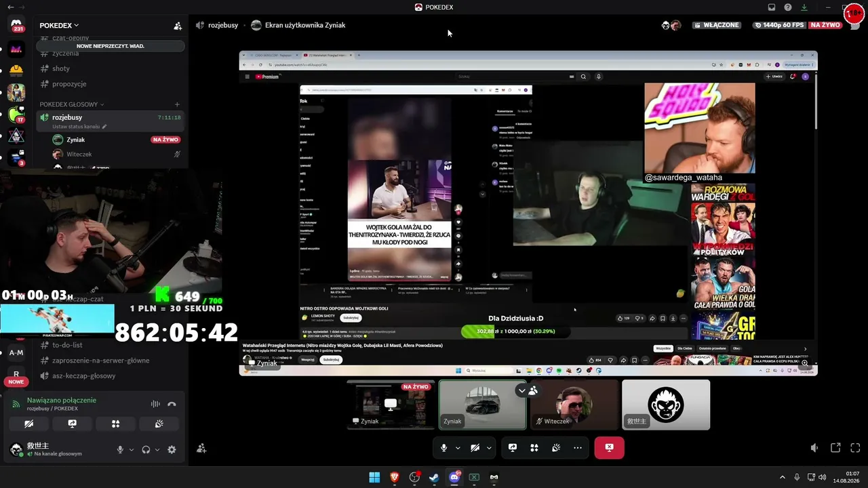Open Windows Start menu
This screenshot has width=868, height=488.
point(374,477)
